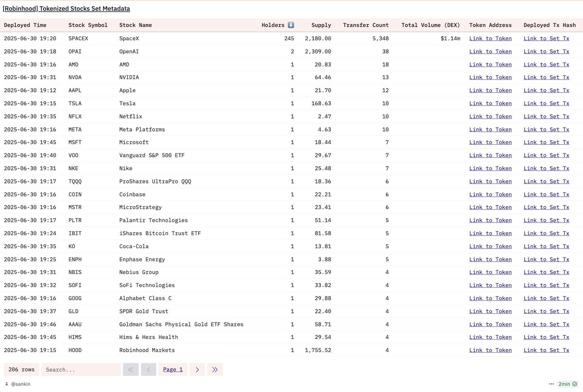
Task: Click the 2025-06-30 19:46 deployed time cell
Action: (30, 324)
